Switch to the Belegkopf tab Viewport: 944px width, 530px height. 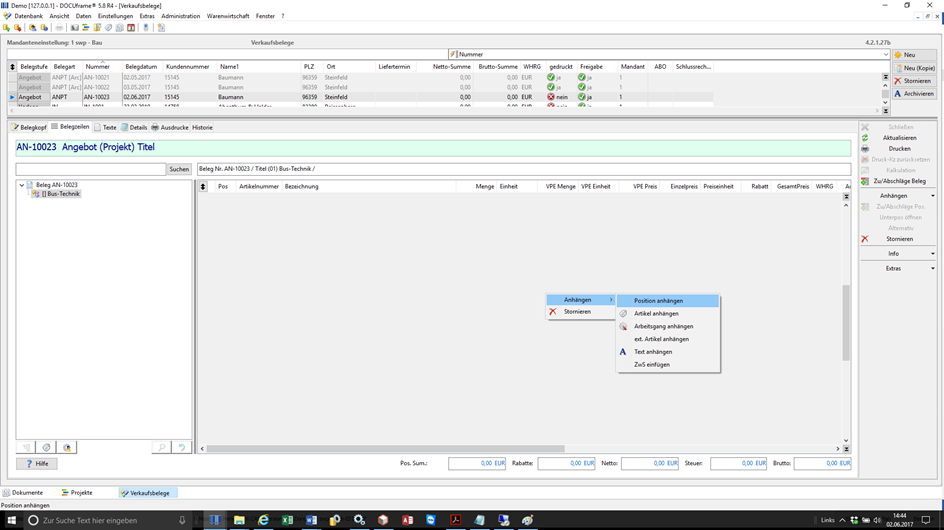coord(30,128)
